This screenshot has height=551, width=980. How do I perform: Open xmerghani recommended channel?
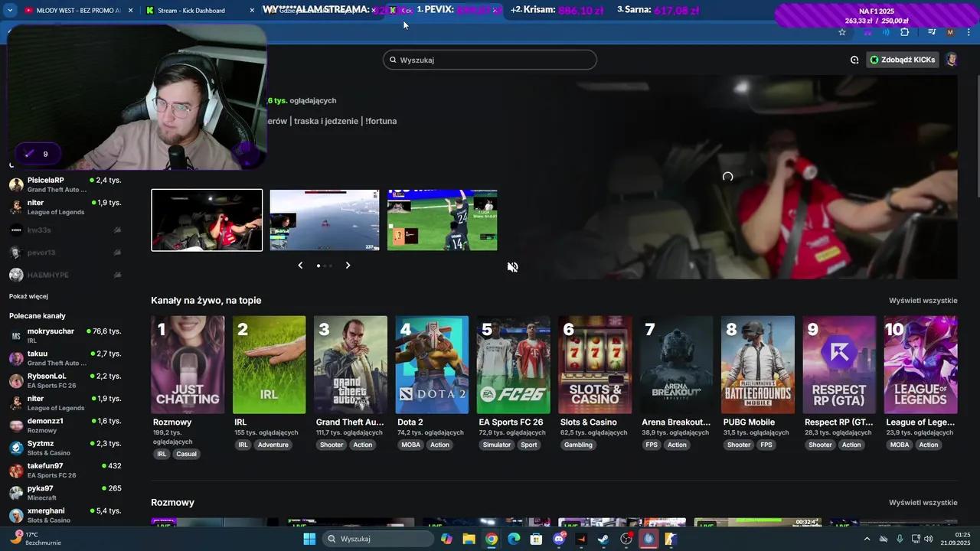point(66,515)
